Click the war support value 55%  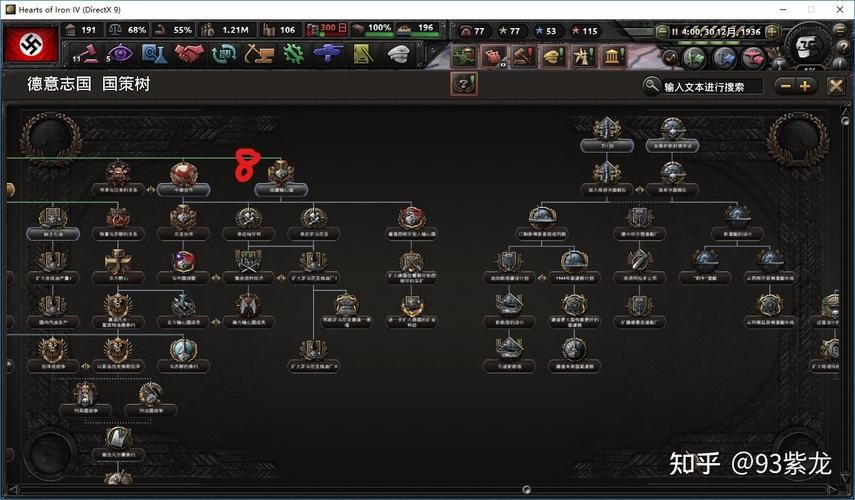182,30
